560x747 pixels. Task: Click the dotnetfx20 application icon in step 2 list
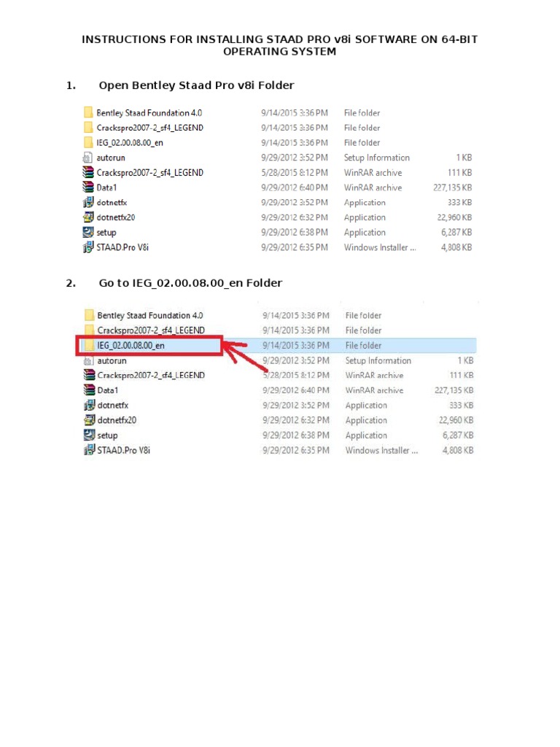click(89, 419)
